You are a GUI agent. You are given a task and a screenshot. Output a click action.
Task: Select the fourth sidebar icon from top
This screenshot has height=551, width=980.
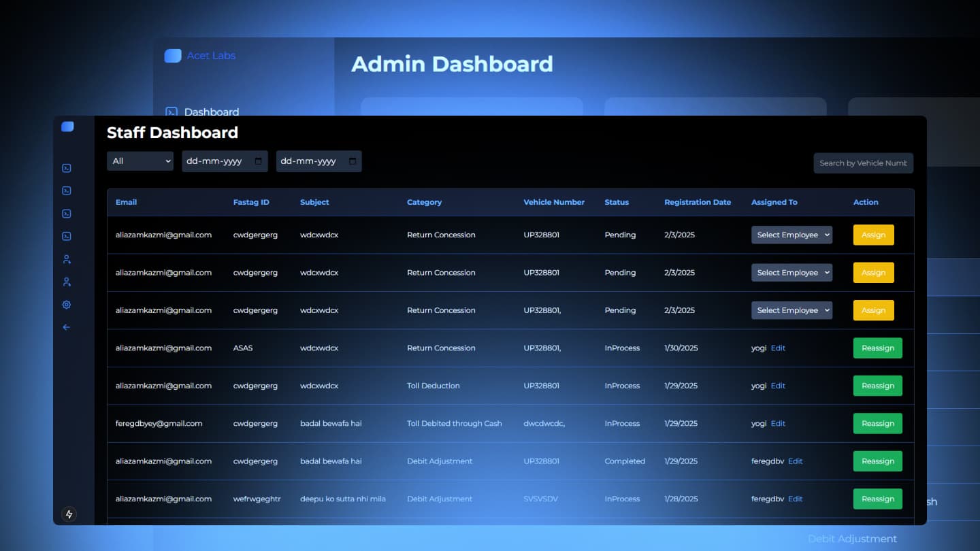click(x=66, y=236)
